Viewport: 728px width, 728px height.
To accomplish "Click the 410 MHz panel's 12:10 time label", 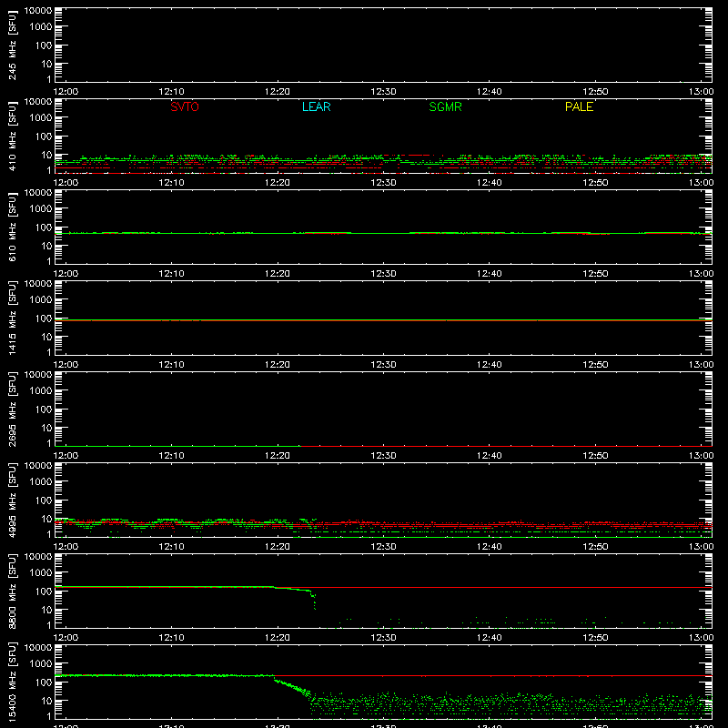I will click(172, 183).
